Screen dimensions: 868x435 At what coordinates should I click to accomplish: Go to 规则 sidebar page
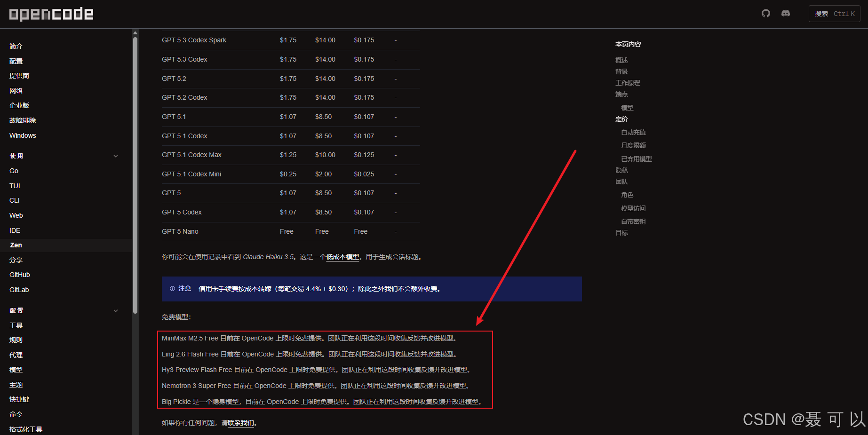click(16, 340)
